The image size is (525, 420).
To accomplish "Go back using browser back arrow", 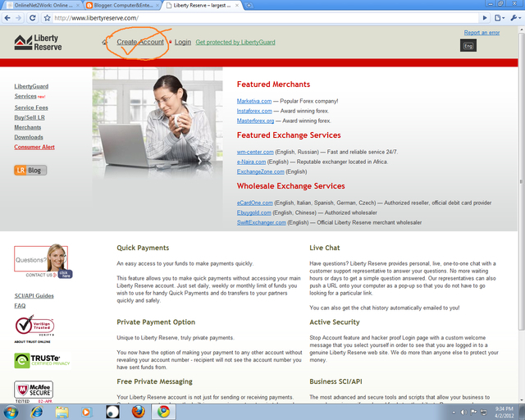I will (x=7, y=18).
